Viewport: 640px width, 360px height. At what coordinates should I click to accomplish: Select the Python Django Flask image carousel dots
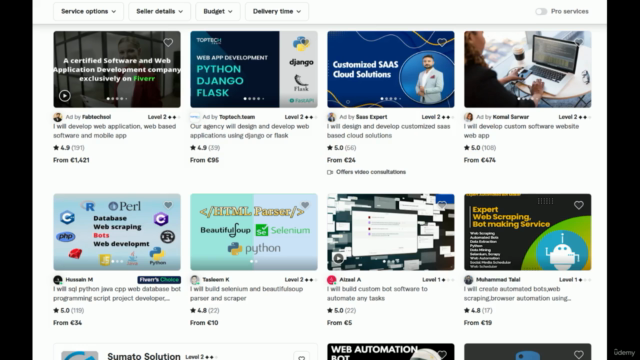(x=254, y=98)
